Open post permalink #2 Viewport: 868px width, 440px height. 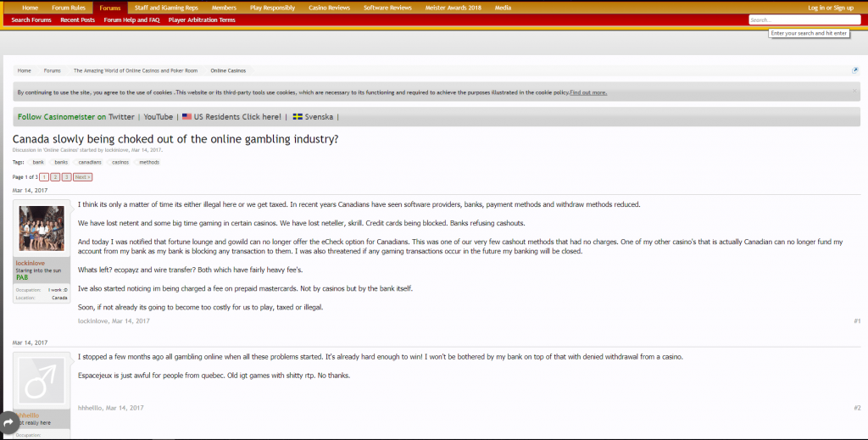pyautogui.click(x=857, y=408)
